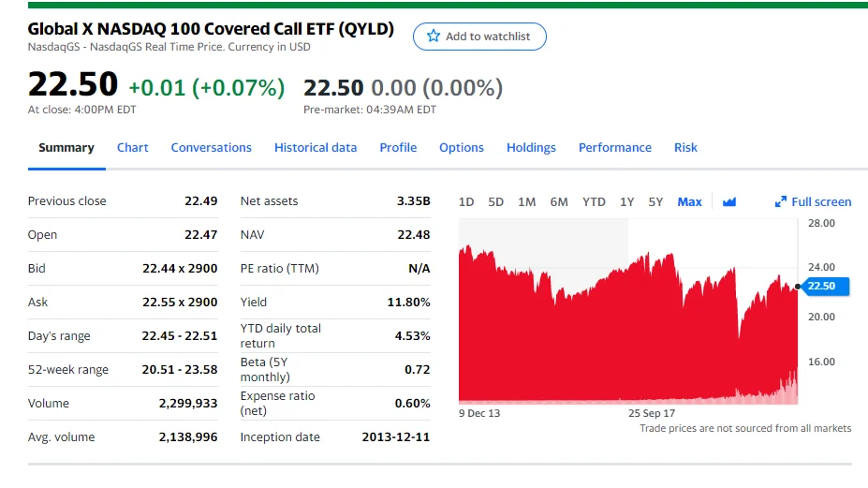
Task: Click the Bid value 22.44 x 2900
Action: pos(180,269)
